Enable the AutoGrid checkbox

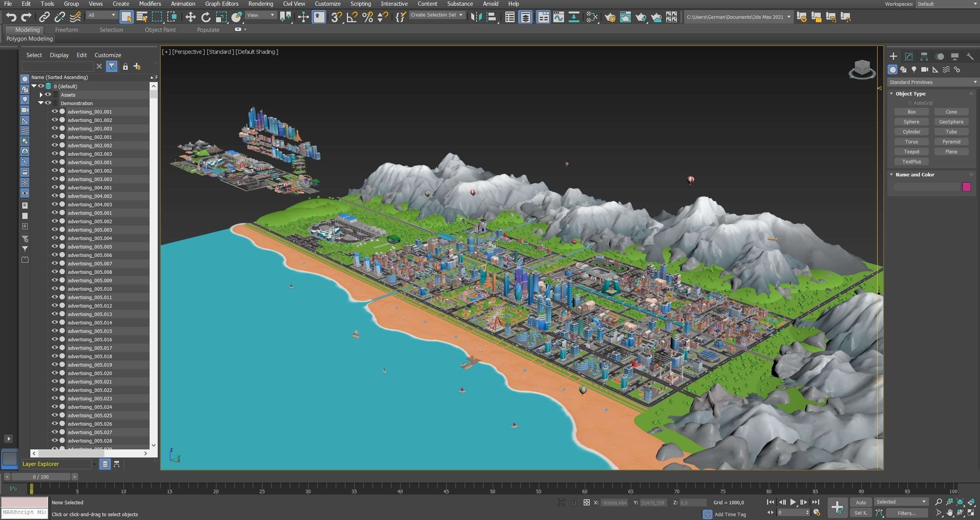pos(909,103)
